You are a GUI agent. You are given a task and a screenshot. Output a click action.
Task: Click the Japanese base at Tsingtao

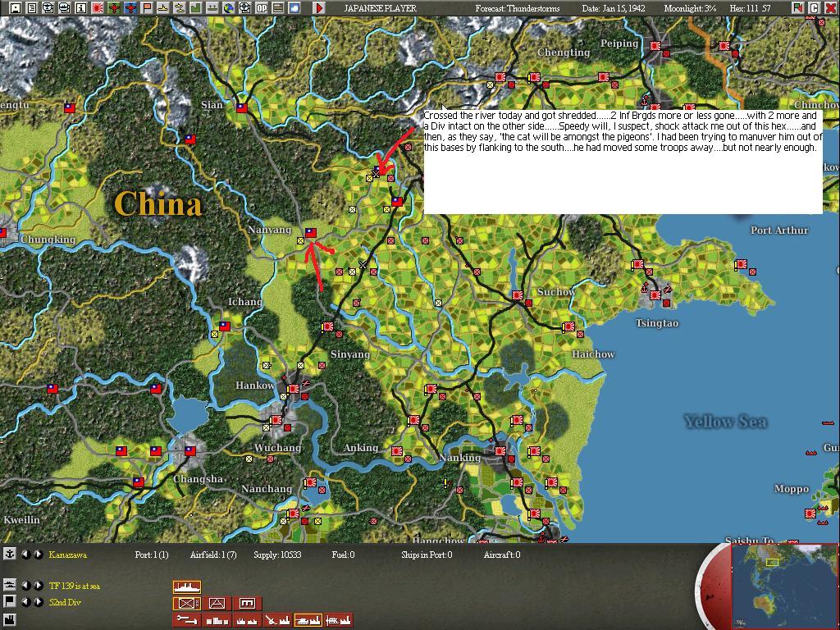655,294
